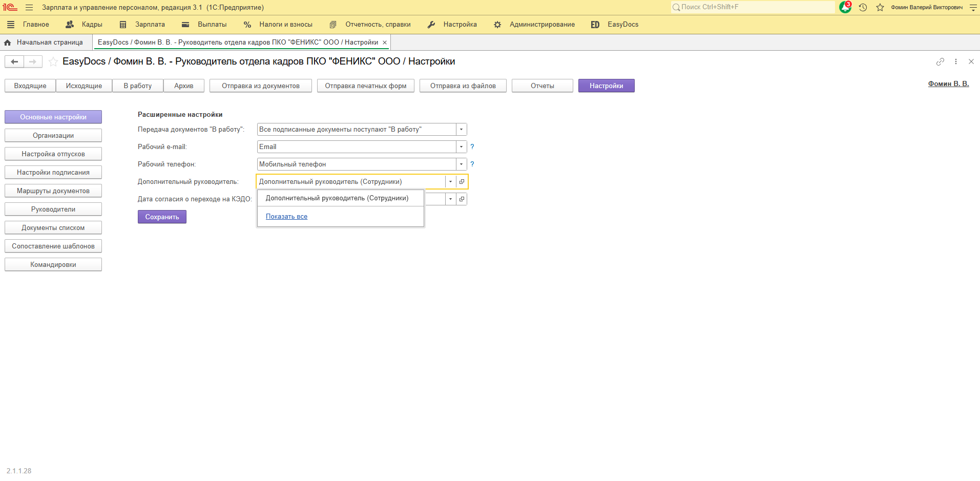Viewport: 980px width, 481px height.
Task: Expand the Дата согласия dropdown arrow
Action: click(x=450, y=199)
